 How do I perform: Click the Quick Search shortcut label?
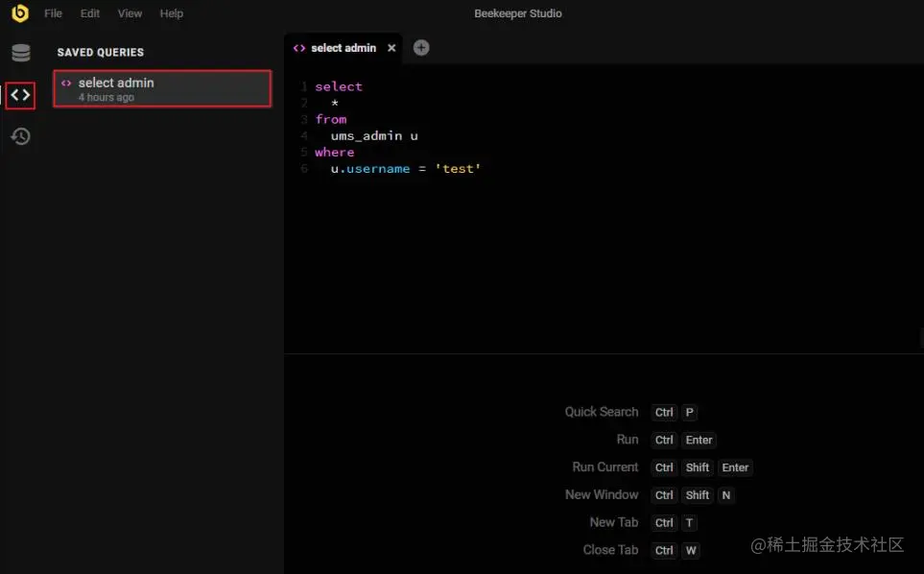601,412
